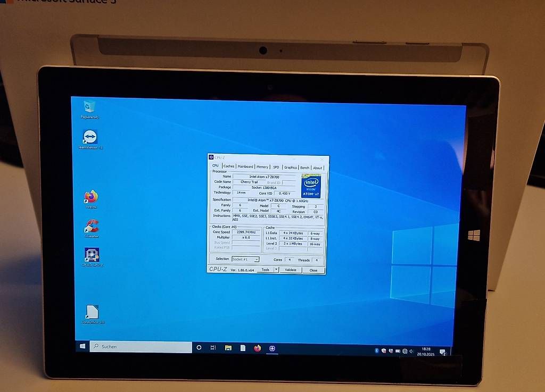Click the Stepping value 3
The height and width of the screenshot is (392, 545).
click(316, 206)
